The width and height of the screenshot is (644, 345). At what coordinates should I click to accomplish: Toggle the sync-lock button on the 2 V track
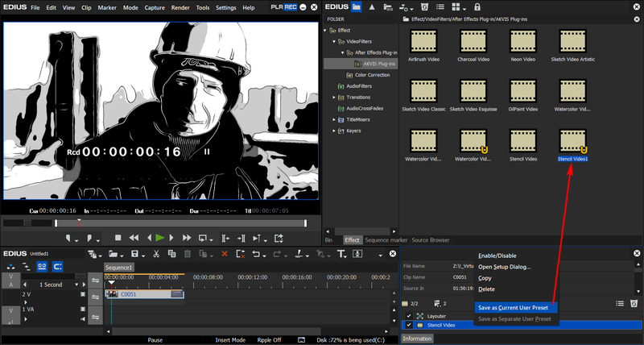(x=95, y=297)
